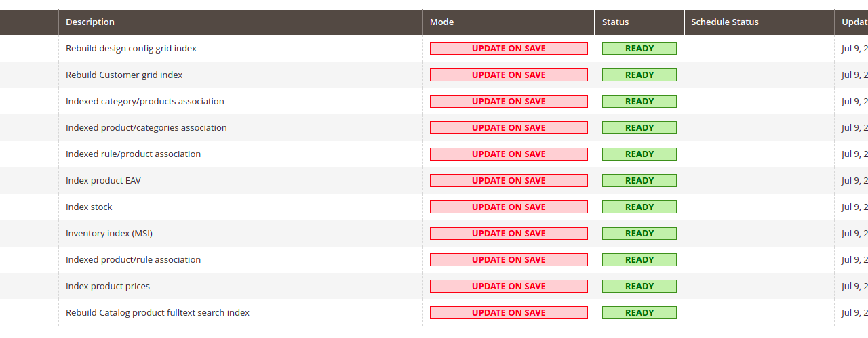Click Update on Save badge for Index stock
The height and width of the screenshot is (338, 868).
click(x=509, y=207)
